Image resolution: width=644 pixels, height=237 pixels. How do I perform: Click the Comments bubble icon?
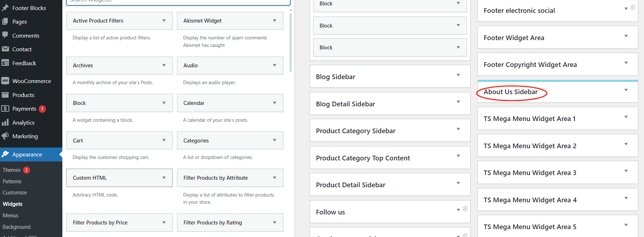(x=5, y=35)
